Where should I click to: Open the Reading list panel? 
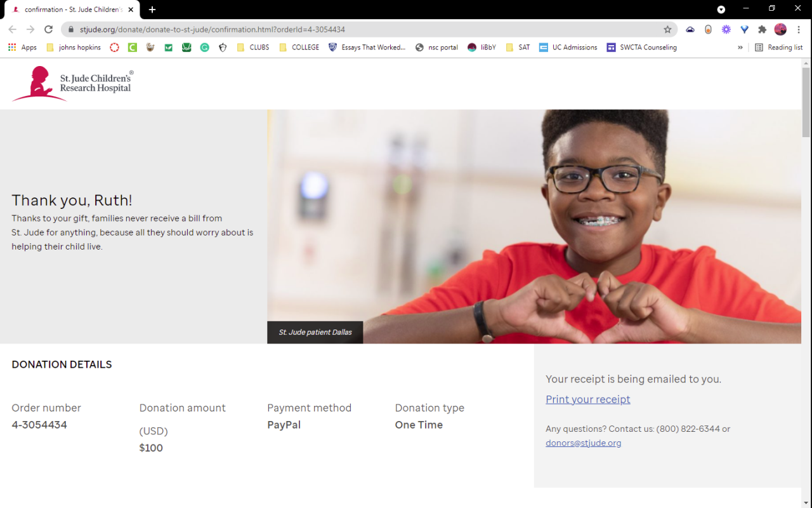[778, 47]
